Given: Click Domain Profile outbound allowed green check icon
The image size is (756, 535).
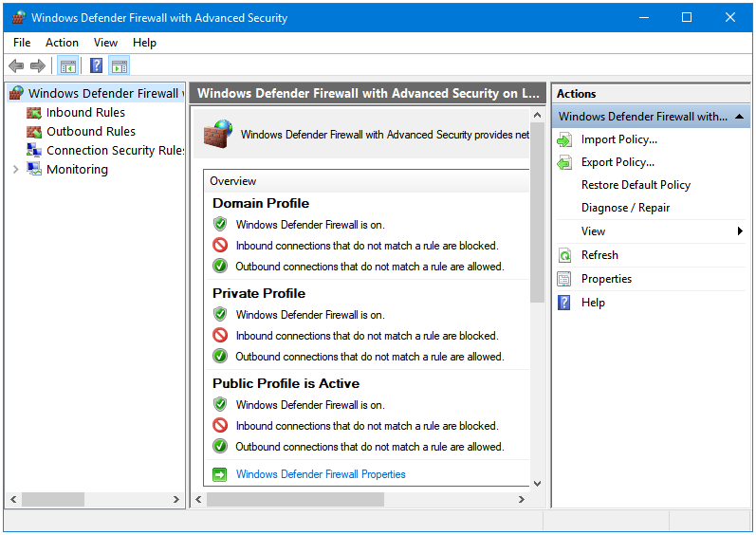Looking at the screenshot, I should click(x=220, y=266).
